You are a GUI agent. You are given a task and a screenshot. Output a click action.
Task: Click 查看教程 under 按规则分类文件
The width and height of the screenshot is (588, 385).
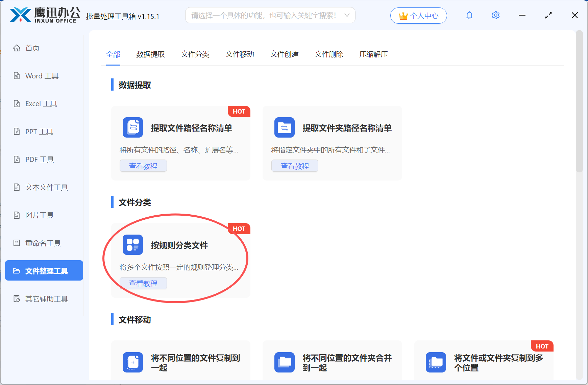pos(143,283)
